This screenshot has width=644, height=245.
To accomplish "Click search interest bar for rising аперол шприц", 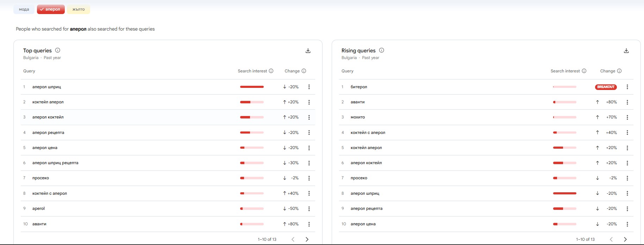I will tap(565, 193).
